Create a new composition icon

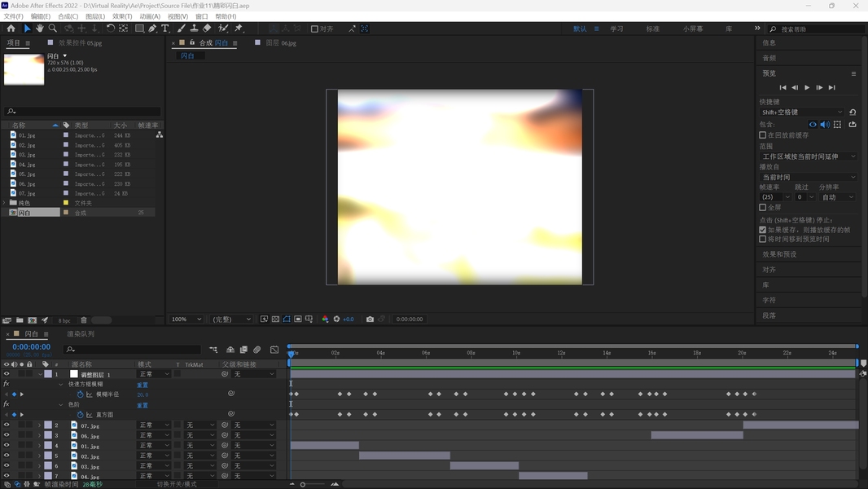coord(32,320)
